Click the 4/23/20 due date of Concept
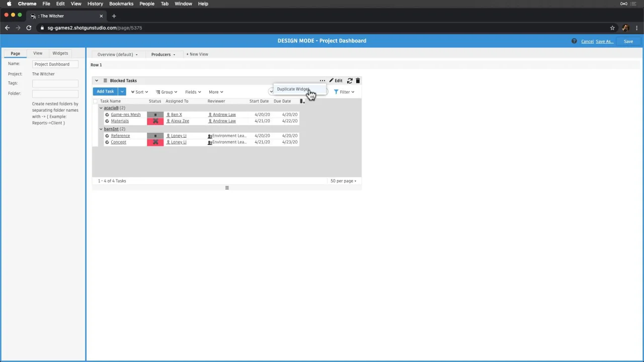 click(290, 142)
